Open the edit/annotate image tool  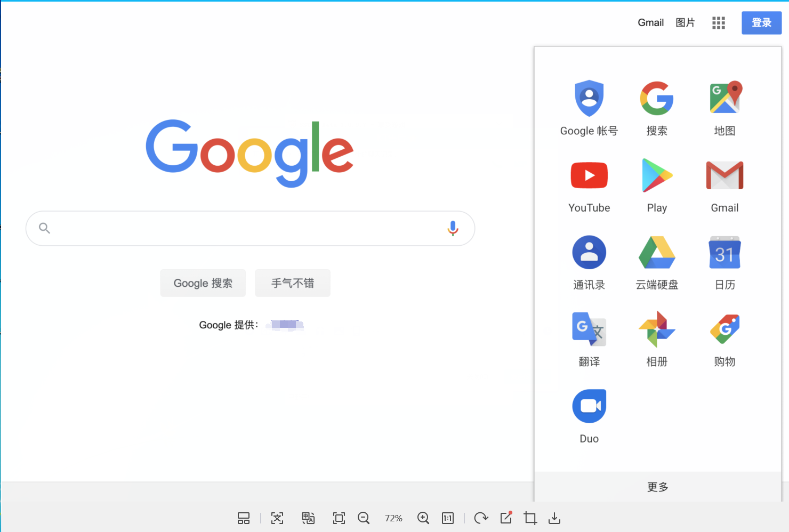pyautogui.click(x=506, y=517)
